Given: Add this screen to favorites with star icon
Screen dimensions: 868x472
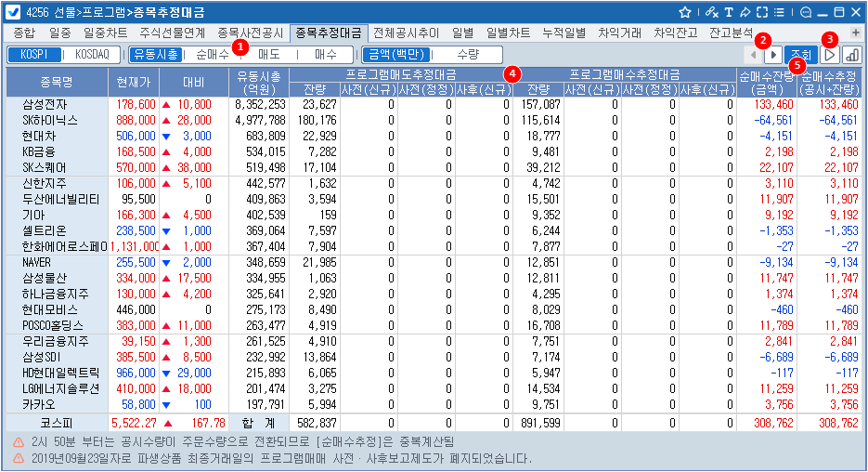Looking at the screenshot, I should pos(685,12).
